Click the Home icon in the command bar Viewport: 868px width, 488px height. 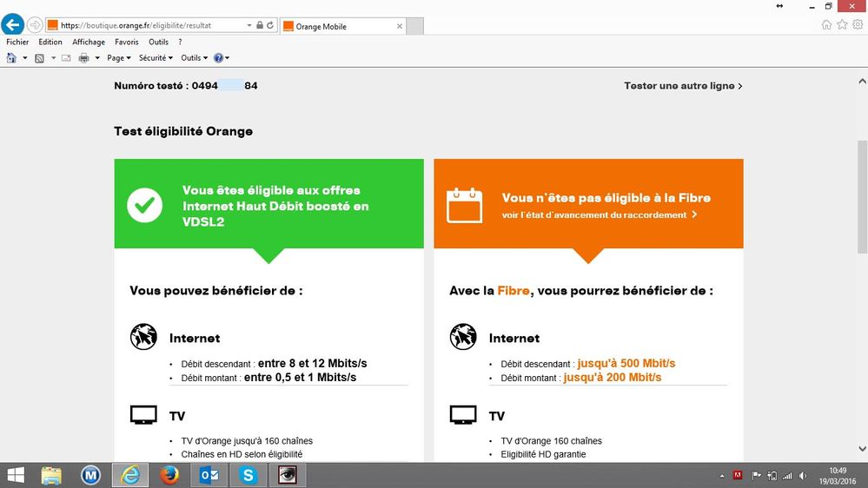[x=11, y=57]
